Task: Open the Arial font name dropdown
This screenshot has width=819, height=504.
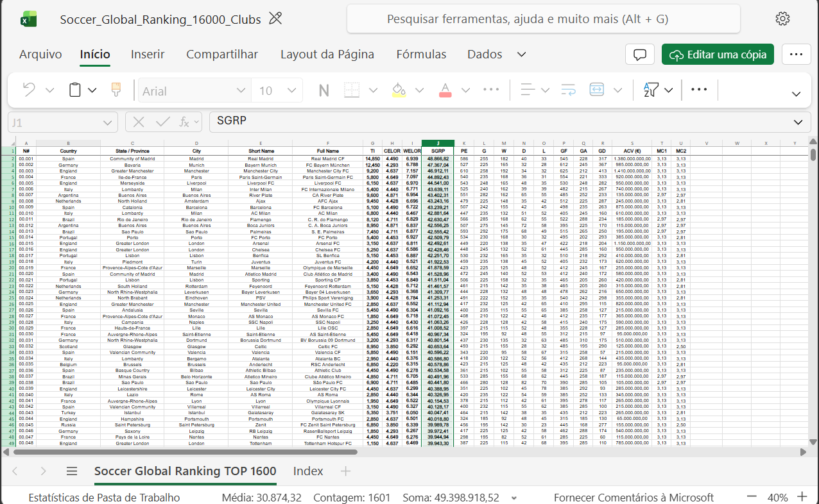Action: coord(241,90)
